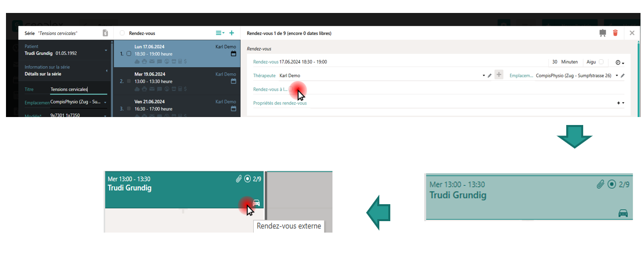This screenshot has width=644, height=253.
Task: Click the car icon on dark green appointment
Action: tap(256, 203)
